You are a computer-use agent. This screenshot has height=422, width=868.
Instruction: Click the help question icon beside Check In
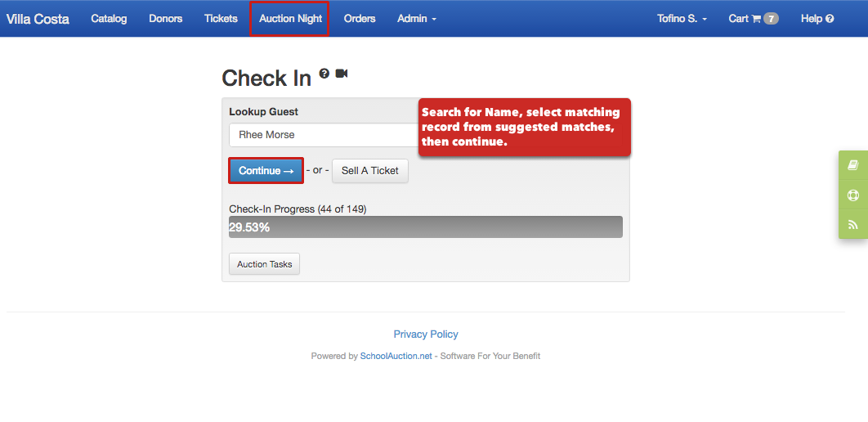pyautogui.click(x=324, y=73)
